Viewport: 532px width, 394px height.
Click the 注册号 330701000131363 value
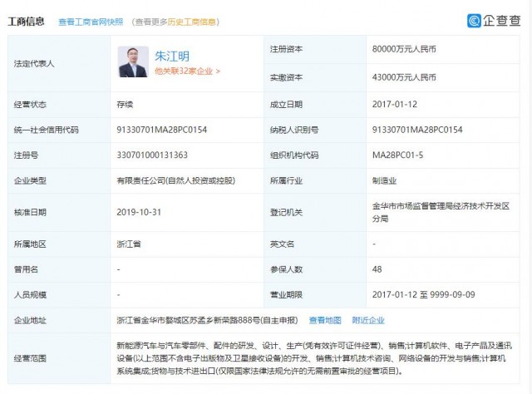(x=152, y=155)
